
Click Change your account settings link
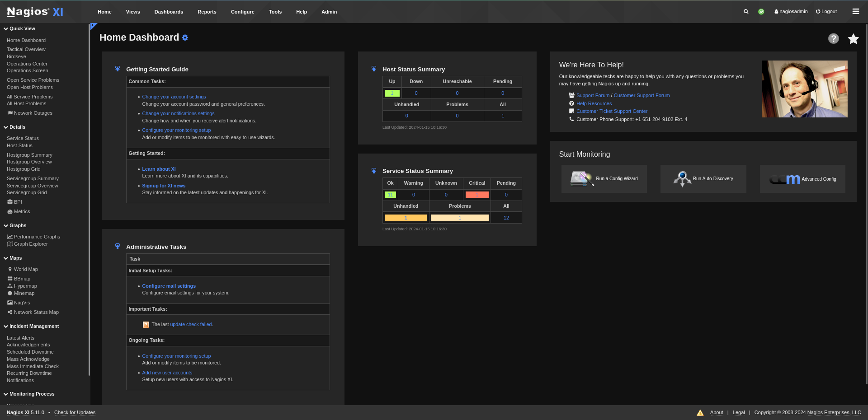click(174, 97)
